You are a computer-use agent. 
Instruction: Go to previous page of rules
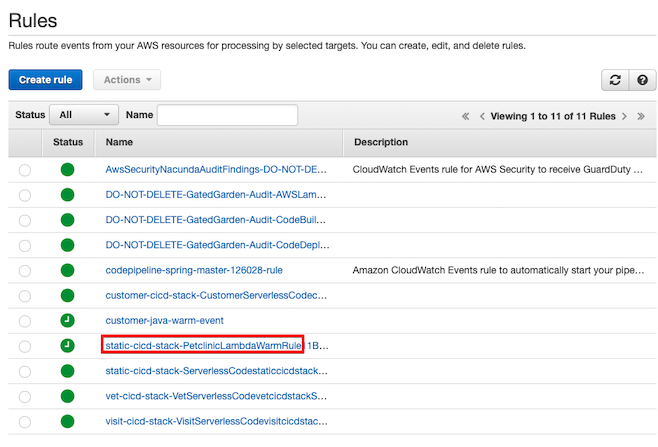tap(482, 116)
